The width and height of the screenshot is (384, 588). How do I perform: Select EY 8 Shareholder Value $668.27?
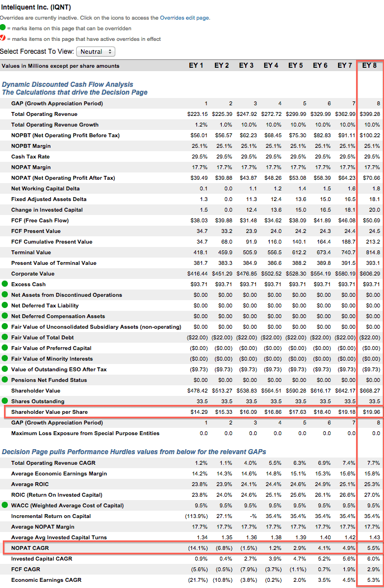(370, 390)
